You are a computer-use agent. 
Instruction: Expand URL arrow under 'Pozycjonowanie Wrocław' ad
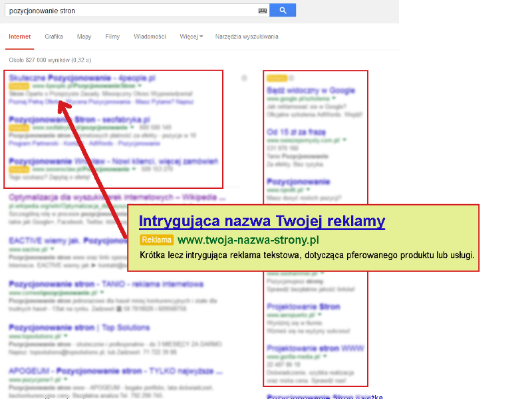point(134,169)
